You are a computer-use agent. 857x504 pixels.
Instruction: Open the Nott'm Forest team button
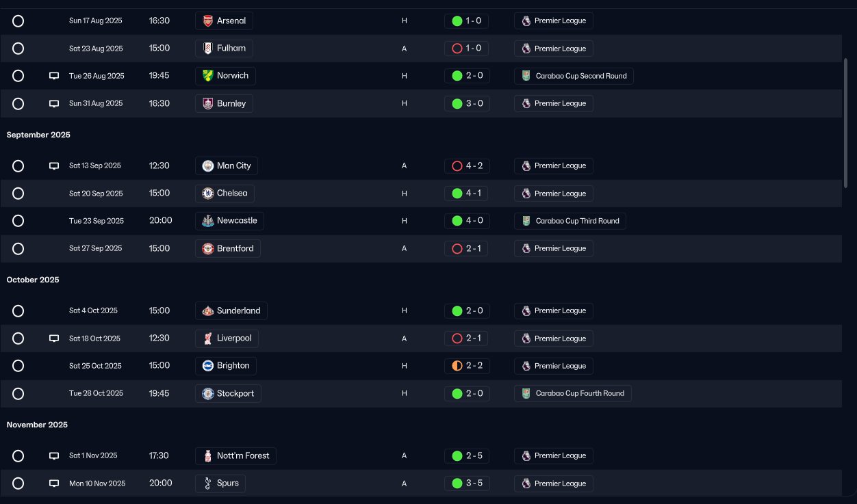point(235,455)
